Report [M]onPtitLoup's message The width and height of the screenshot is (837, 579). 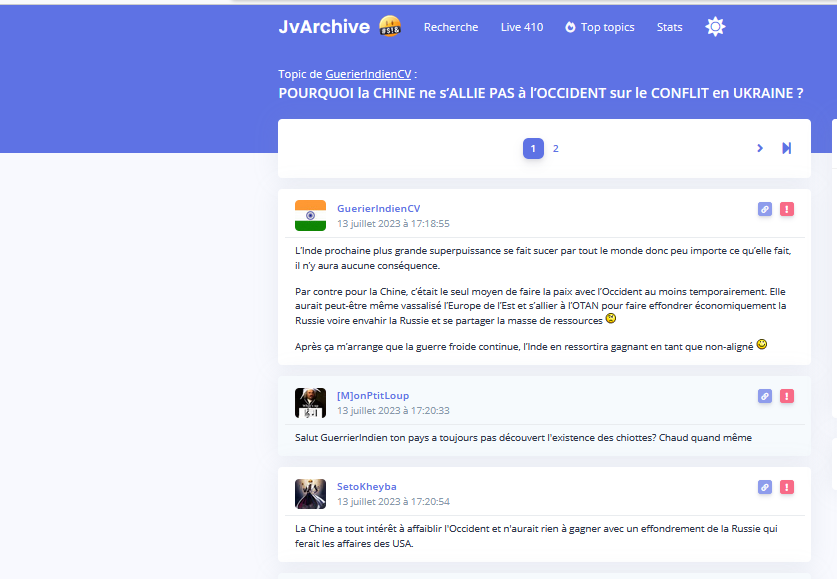(x=787, y=396)
